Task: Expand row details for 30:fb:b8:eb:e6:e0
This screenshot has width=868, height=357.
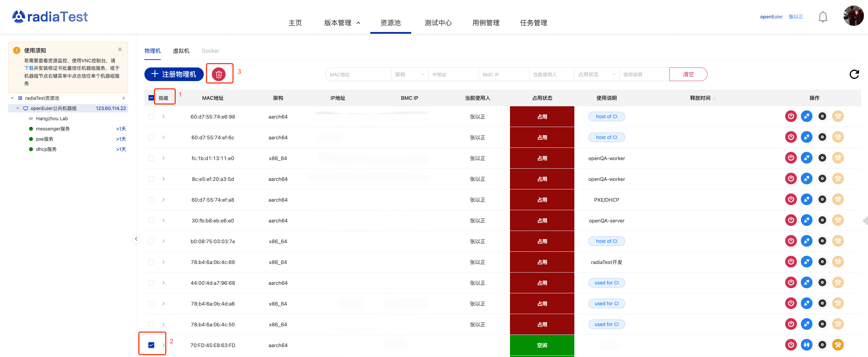Action: point(164,220)
